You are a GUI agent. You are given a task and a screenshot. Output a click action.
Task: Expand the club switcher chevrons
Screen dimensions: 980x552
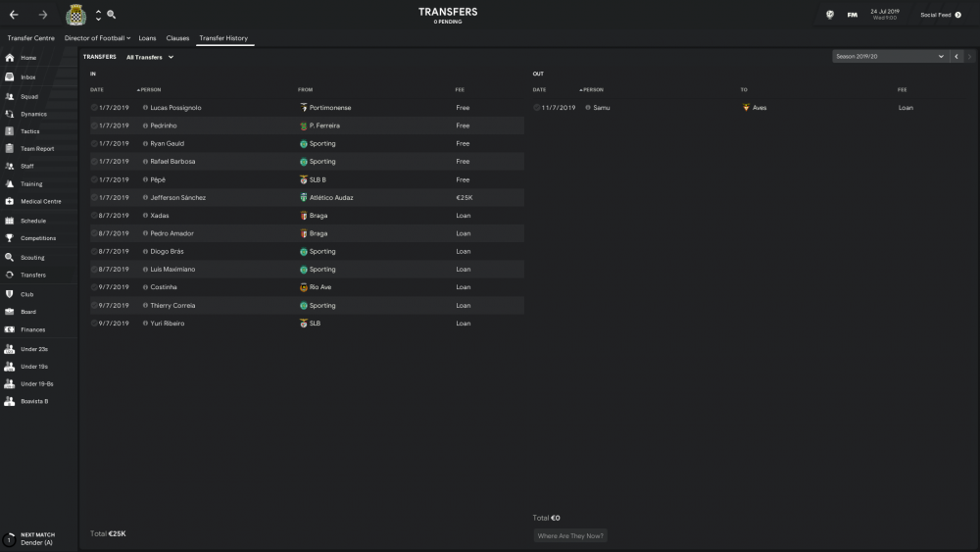pos(98,15)
